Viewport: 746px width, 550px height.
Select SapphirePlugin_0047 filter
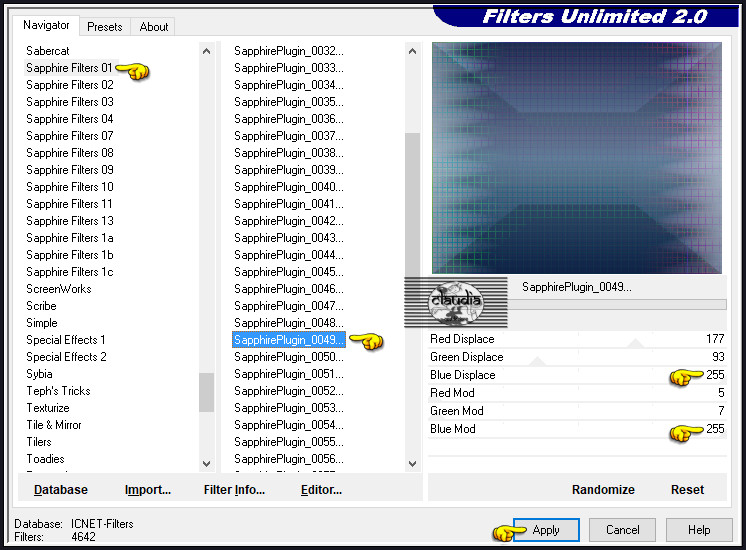tap(289, 306)
